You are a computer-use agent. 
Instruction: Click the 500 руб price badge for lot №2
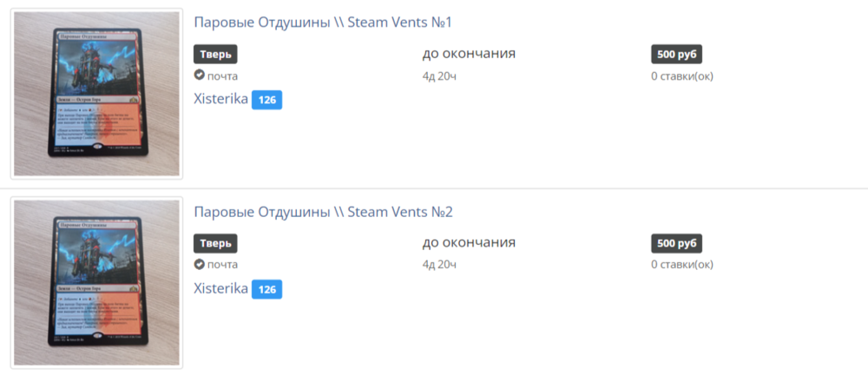pyautogui.click(x=676, y=243)
